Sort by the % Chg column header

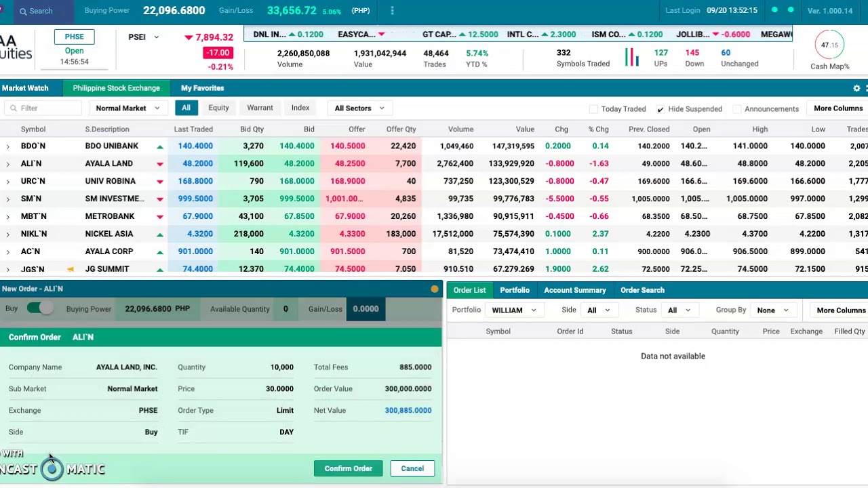click(598, 129)
